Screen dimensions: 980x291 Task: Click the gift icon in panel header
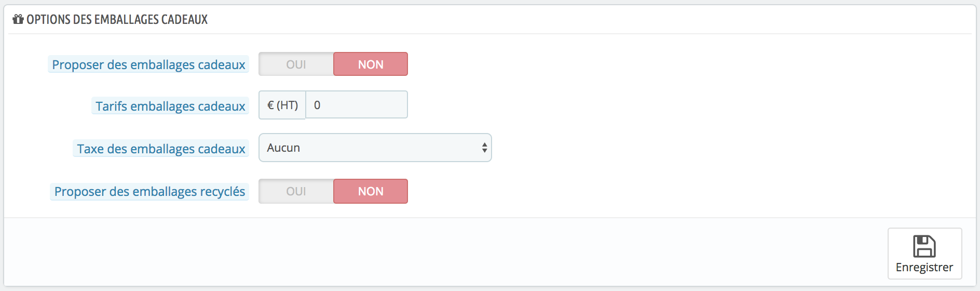(18, 19)
